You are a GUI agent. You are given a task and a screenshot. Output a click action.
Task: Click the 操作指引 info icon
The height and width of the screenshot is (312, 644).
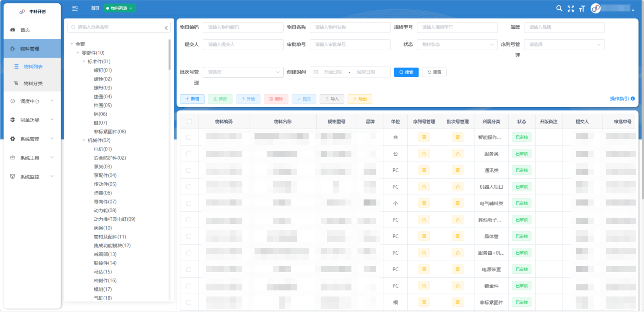coord(633,99)
